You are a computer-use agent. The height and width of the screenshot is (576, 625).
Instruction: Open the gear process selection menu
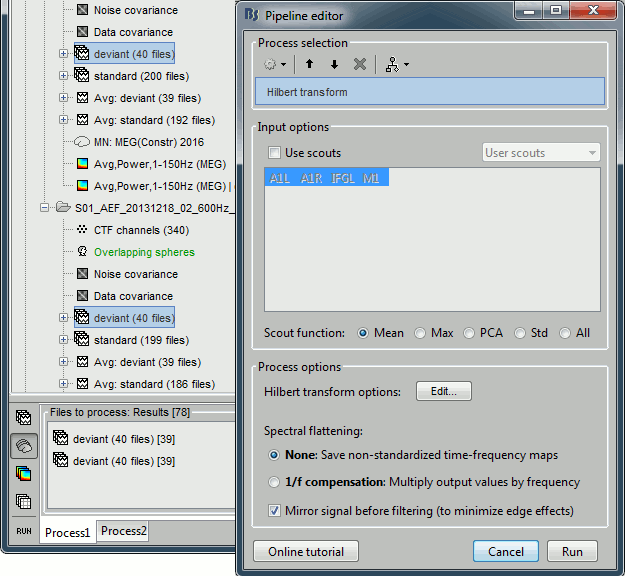(274, 63)
